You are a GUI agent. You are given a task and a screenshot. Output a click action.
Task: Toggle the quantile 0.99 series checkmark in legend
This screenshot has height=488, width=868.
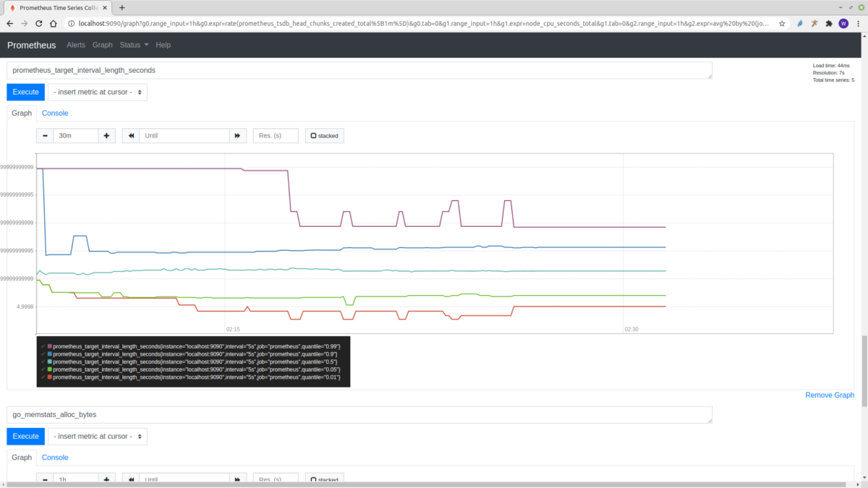tap(43, 346)
